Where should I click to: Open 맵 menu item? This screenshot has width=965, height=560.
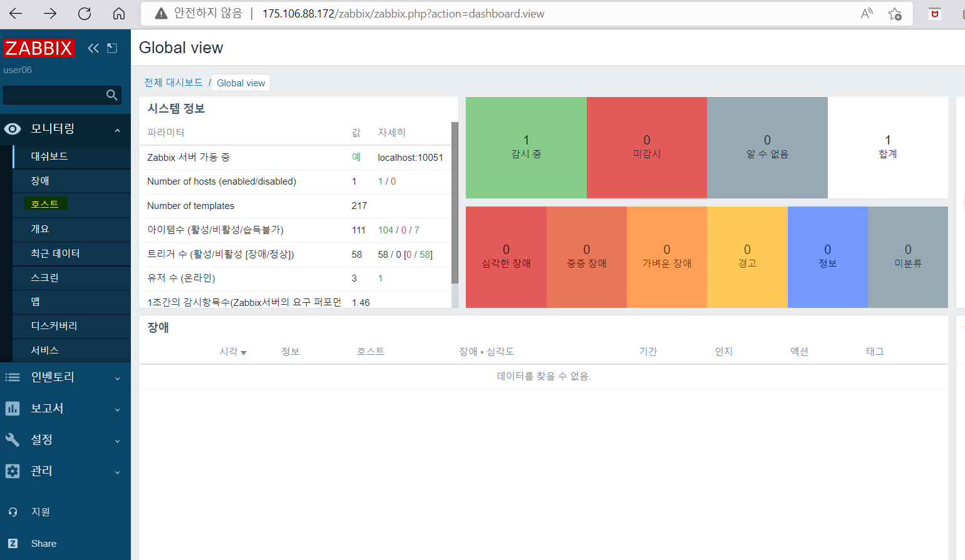tap(71, 302)
